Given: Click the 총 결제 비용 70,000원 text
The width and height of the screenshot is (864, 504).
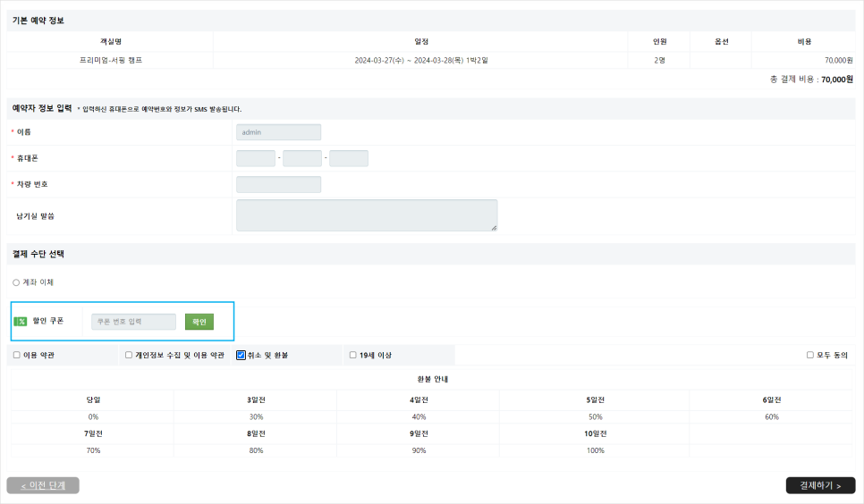Looking at the screenshot, I should click(x=811, y=80).
